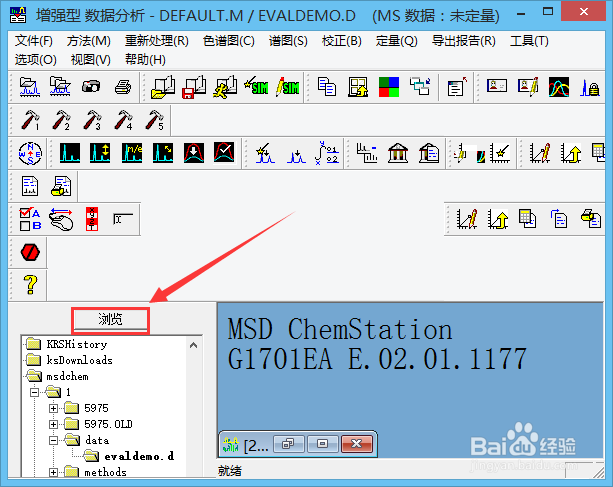Click the copy documents toolbar icon
Screen dimensions: 613x487
[327, 86]
